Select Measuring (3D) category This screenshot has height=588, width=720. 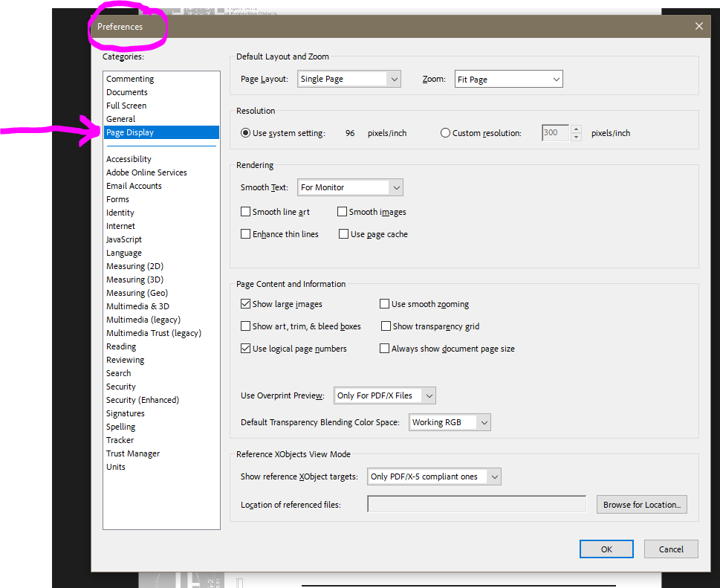(x=134, y=280)
